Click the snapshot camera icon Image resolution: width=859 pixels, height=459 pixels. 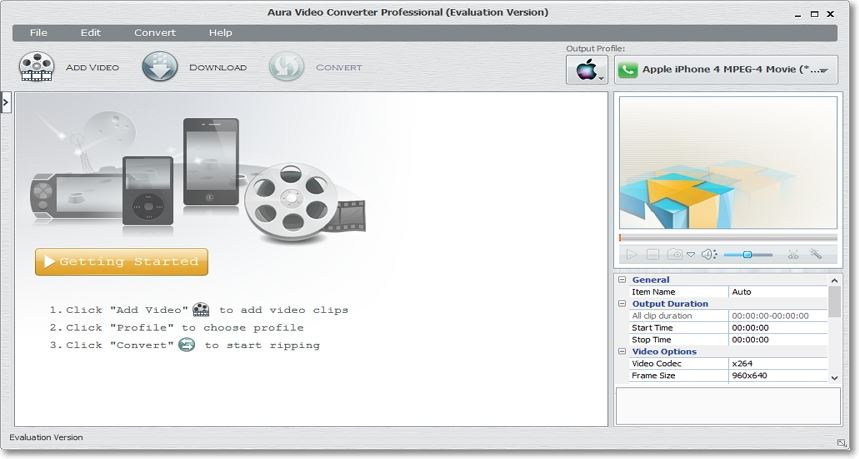click(676, 255)
